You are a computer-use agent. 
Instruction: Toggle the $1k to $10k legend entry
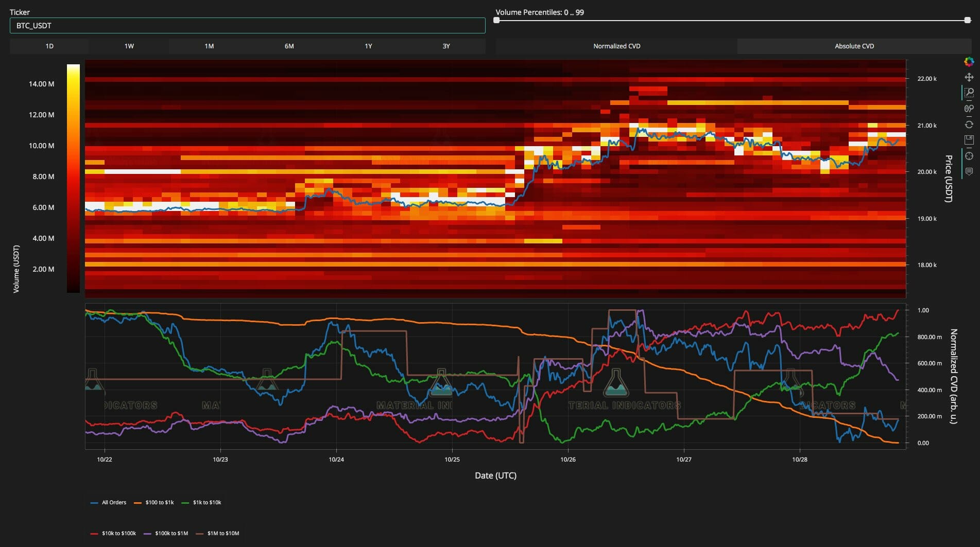click(201, 502)
